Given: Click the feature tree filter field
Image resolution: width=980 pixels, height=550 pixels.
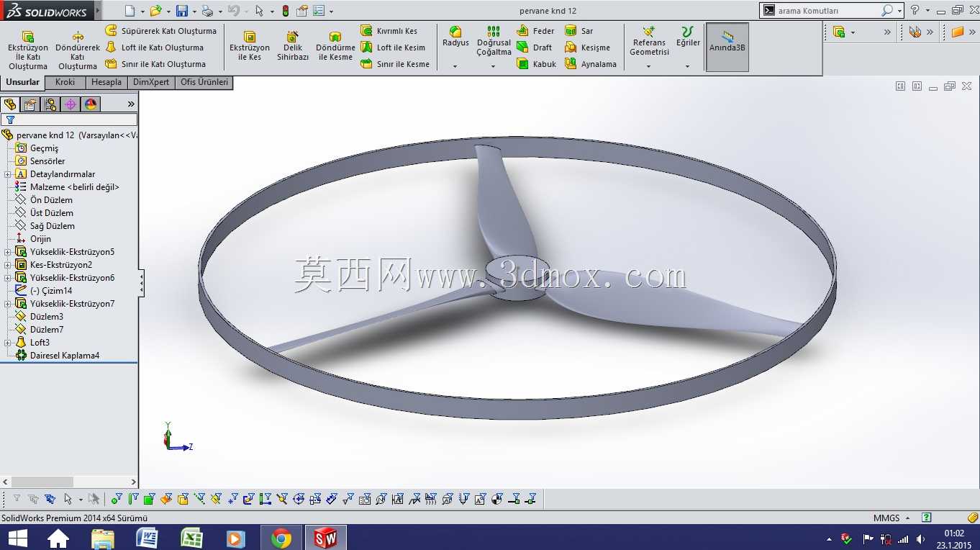Looking at the screenshot, I should click(x=69, y=120).
